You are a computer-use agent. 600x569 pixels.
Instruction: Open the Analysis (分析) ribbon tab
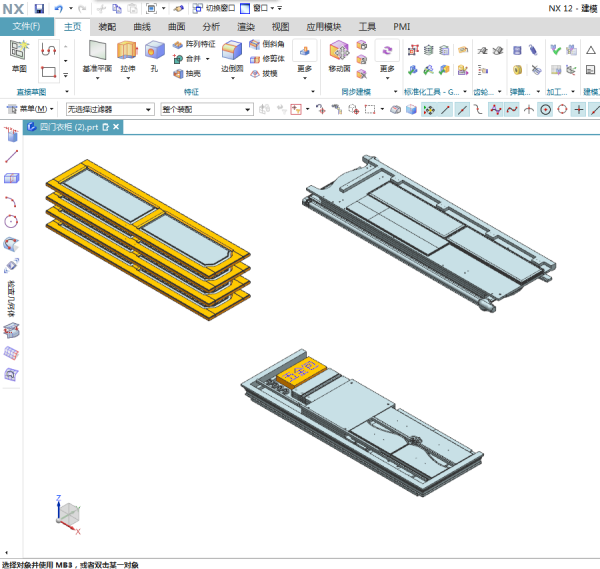pos(211,27)
